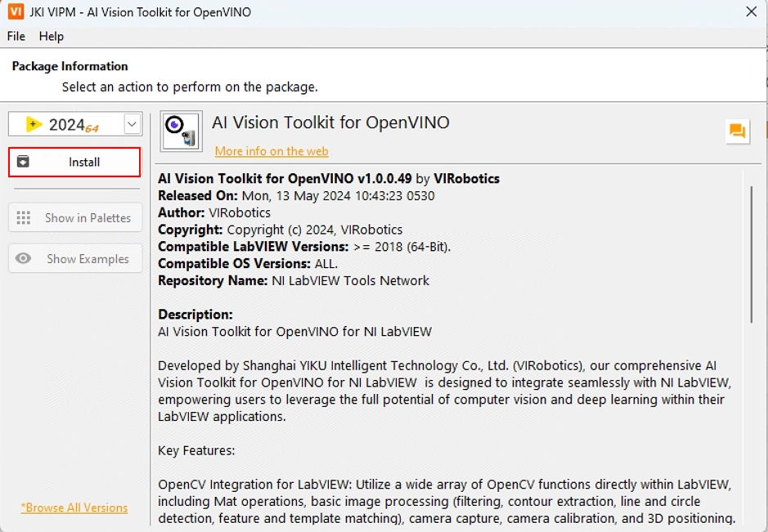Click the AI Vision Toolkit package thumbnail

click(181, 131)
